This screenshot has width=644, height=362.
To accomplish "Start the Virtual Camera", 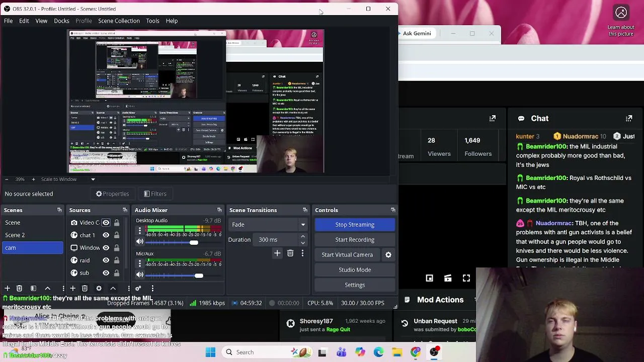I will click(347, 255).
